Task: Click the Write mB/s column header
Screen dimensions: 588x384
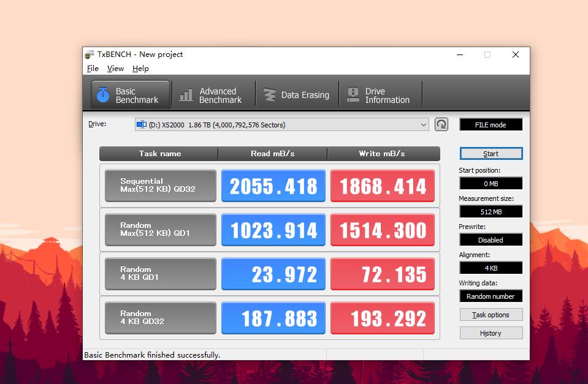Action: point(383,154)
